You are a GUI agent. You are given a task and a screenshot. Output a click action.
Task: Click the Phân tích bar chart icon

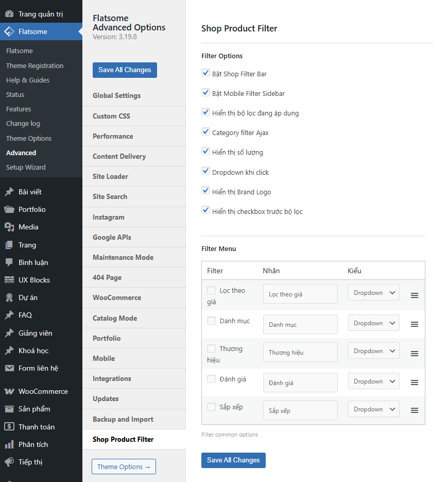click(9, 444)
